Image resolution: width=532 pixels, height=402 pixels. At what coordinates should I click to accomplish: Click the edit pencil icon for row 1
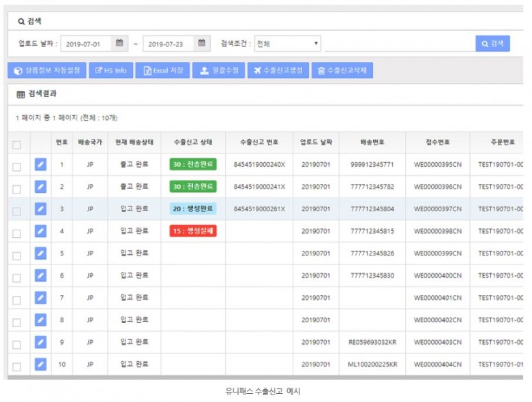point(40,164)
